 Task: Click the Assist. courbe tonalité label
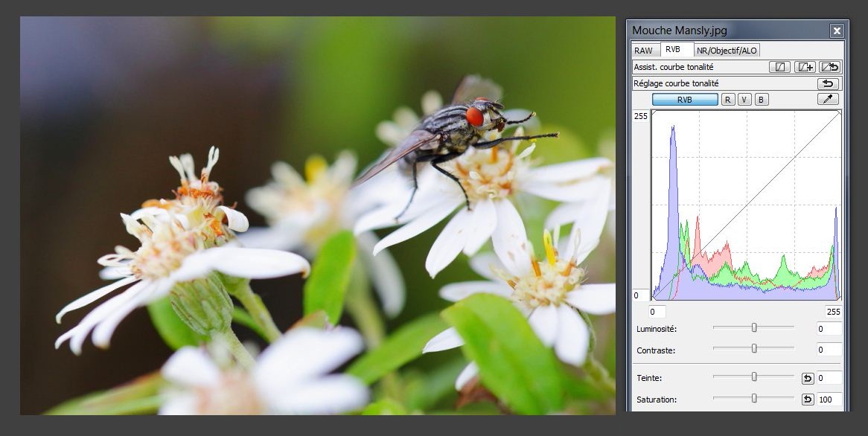[673, 67]
